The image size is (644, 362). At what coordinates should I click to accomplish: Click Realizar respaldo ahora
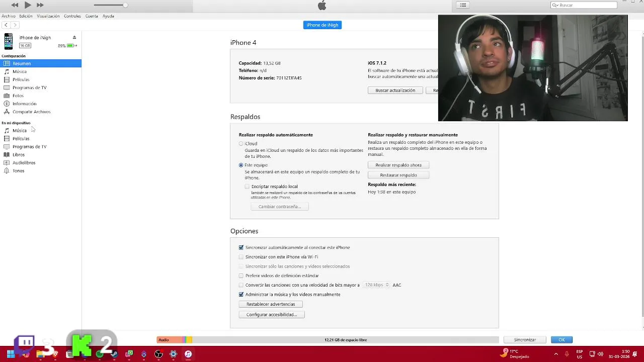point(398,165)
